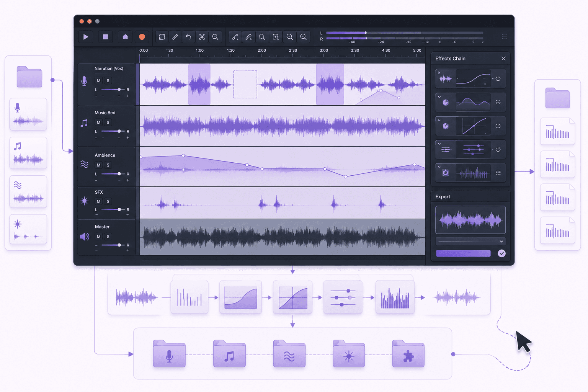Viewport: 588px width, 392px height.
Task: Select the microphone clip in left panel
Action: tap(28, 114)
